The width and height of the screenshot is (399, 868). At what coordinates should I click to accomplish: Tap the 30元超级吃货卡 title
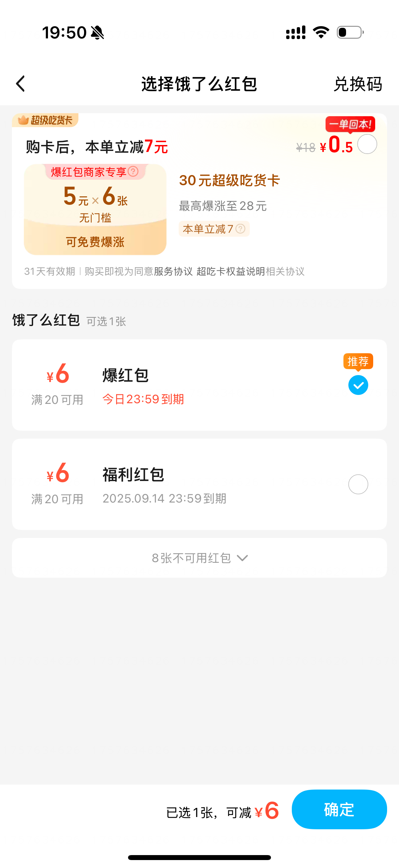click(x=229, y=180)
